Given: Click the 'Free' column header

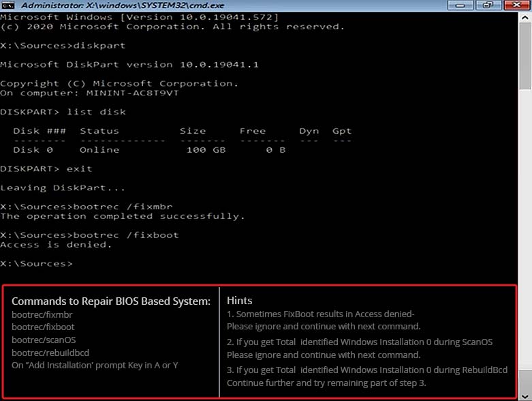Looking at the screenshot, I should click(253, 131).
